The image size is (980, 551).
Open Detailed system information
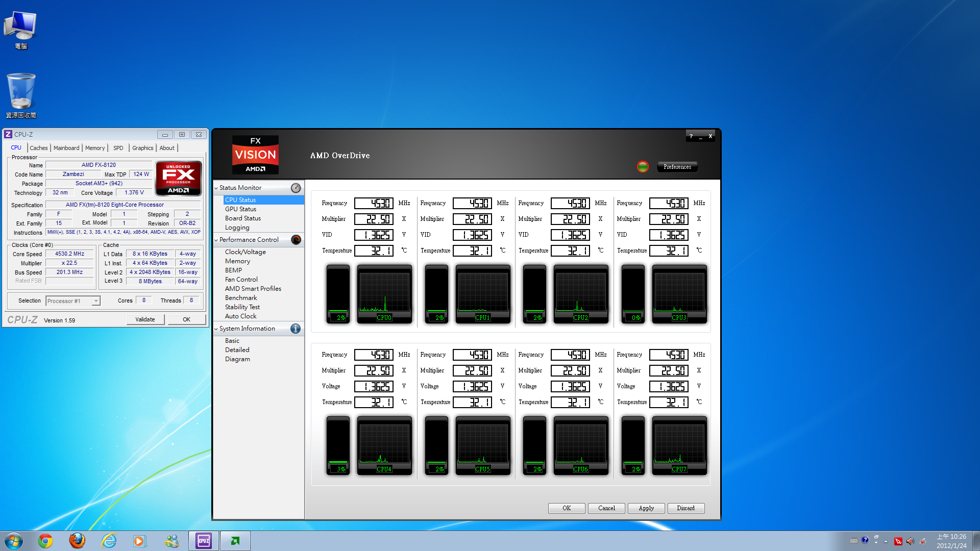point(237,350)
